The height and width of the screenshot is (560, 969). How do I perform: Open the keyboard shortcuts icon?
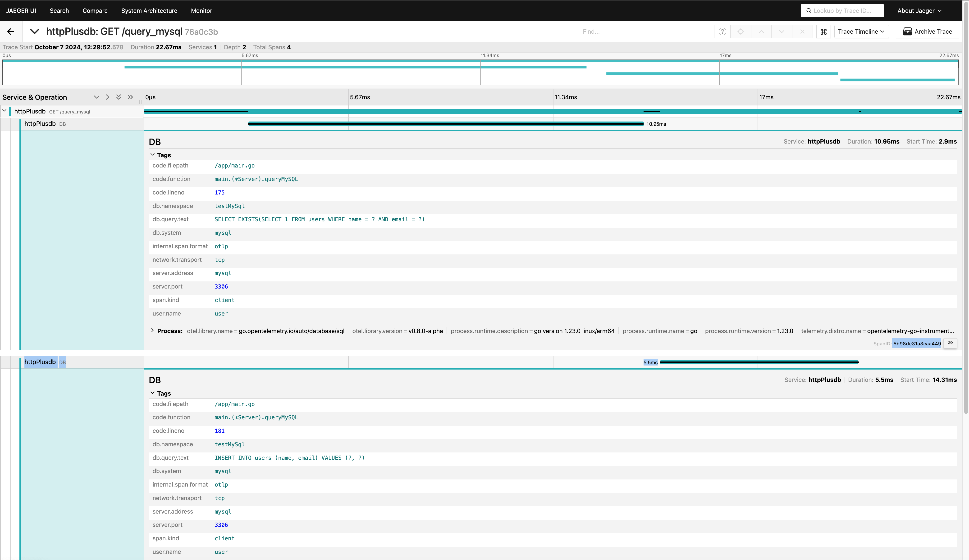coord(823,32)
